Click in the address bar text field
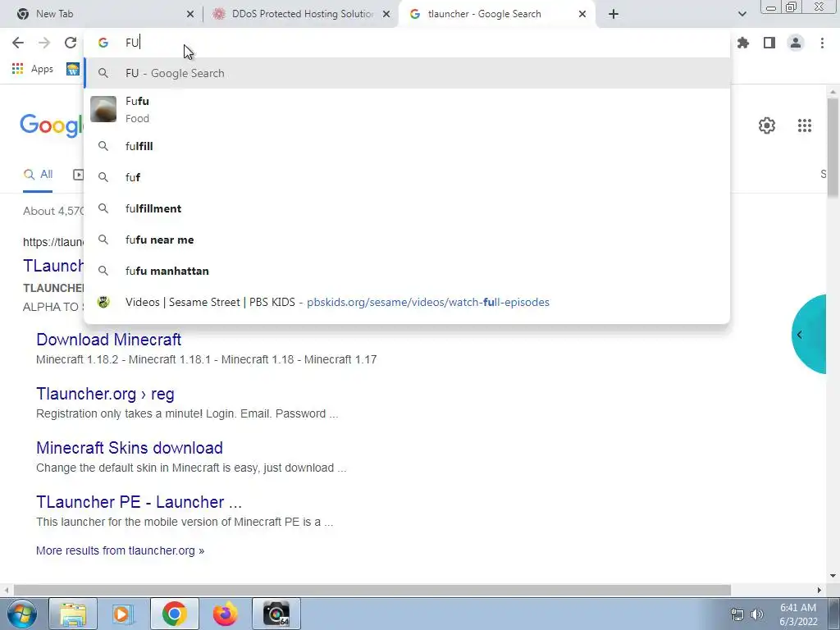The image size is (840, 630). (x=407, y=43)
